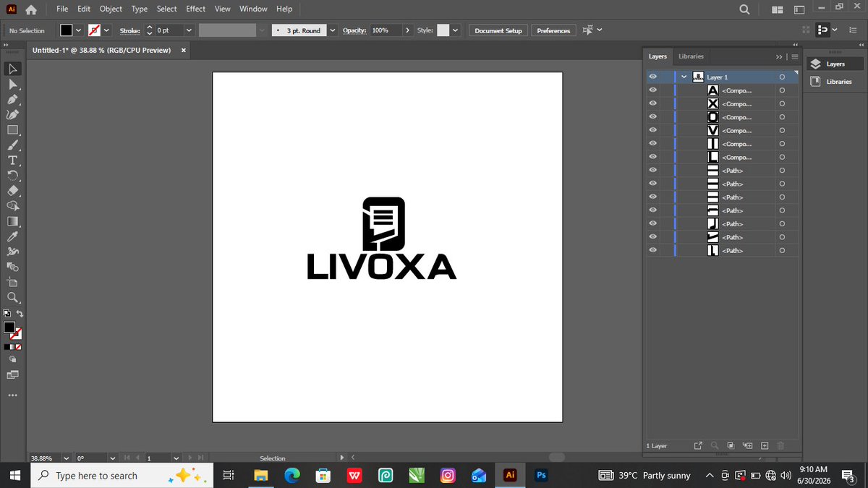
Task: Select the Selection tool (black arrow)
Action: (12, 69)
